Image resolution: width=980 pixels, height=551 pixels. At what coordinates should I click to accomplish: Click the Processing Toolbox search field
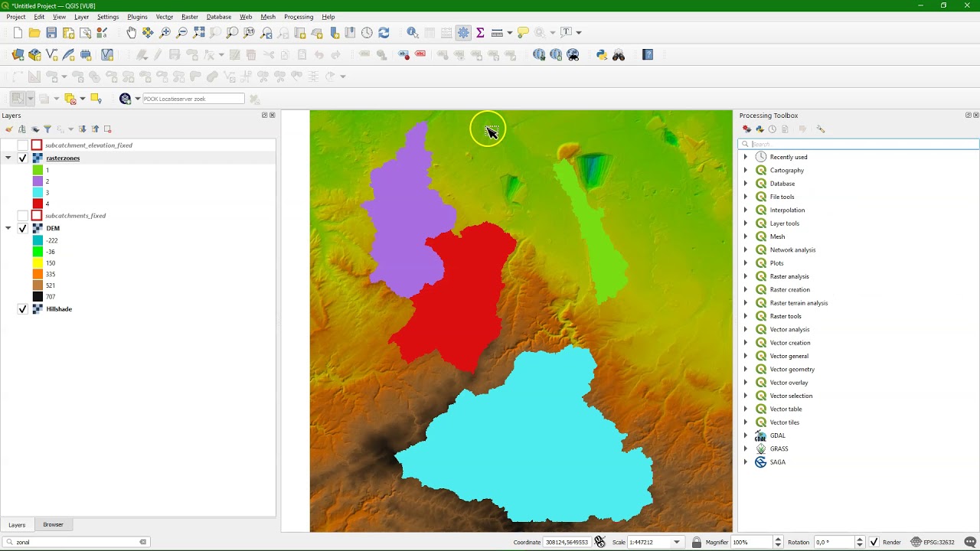pos(858,144)
